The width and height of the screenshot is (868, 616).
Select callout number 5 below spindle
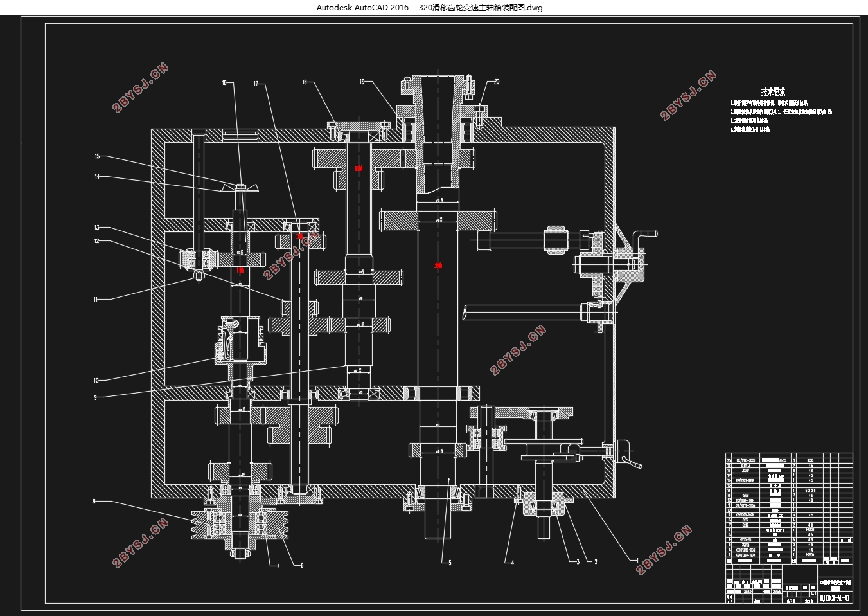click(450, 563)
